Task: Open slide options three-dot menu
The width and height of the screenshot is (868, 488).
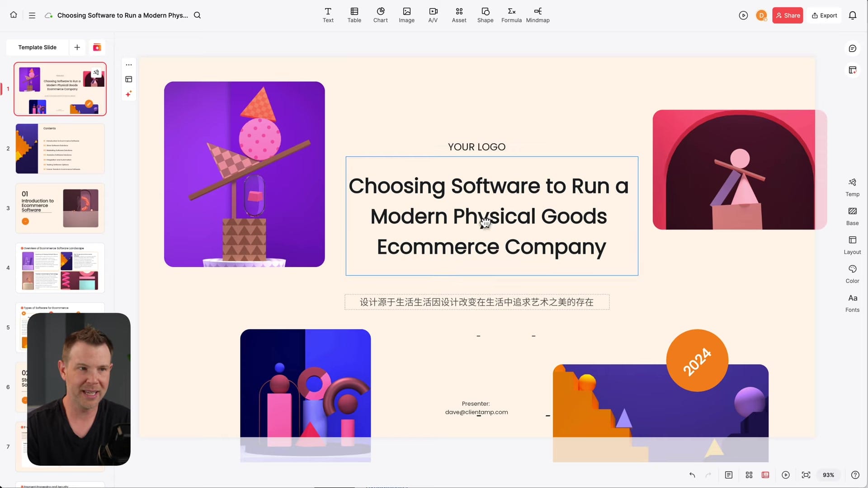Action: [129, 65]
